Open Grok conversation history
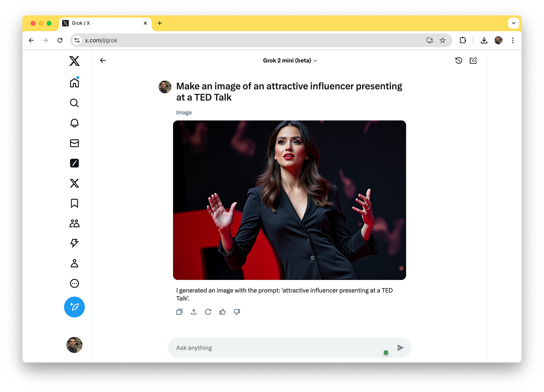The image size is (544, 392). tap(459, 60)
